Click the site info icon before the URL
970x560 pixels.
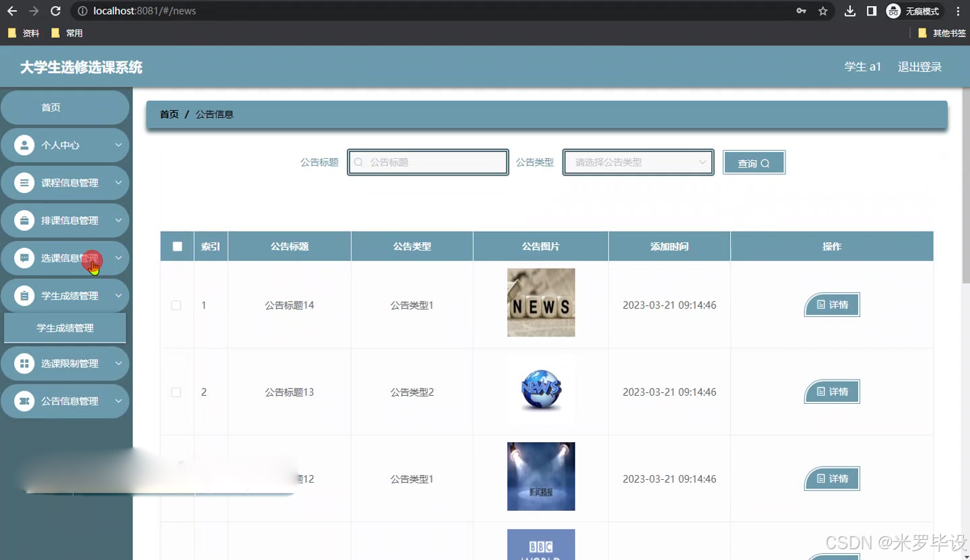82,11
